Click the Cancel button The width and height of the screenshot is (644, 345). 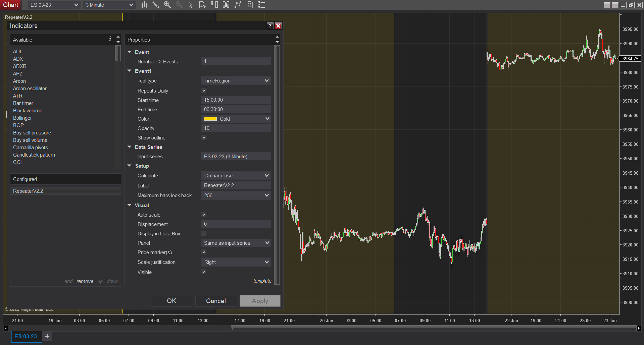click(x=216, y=301)
